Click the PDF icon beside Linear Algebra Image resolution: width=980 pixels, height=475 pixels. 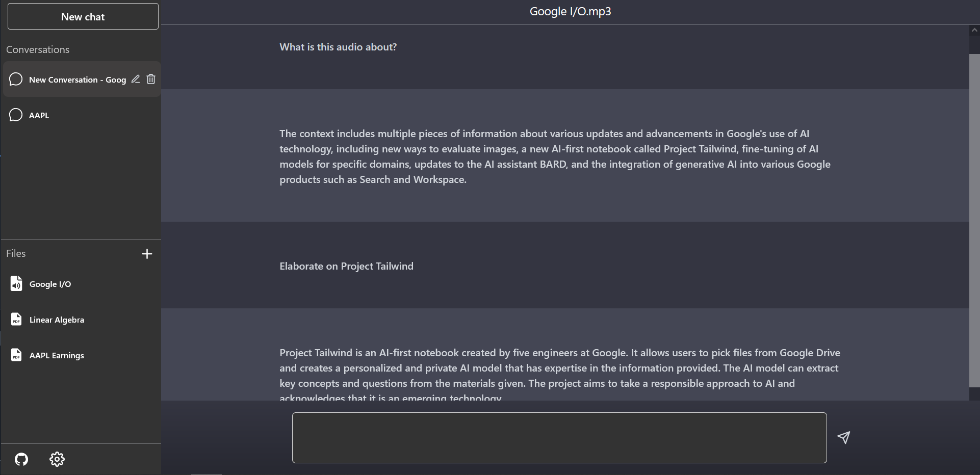coord(16,320)
